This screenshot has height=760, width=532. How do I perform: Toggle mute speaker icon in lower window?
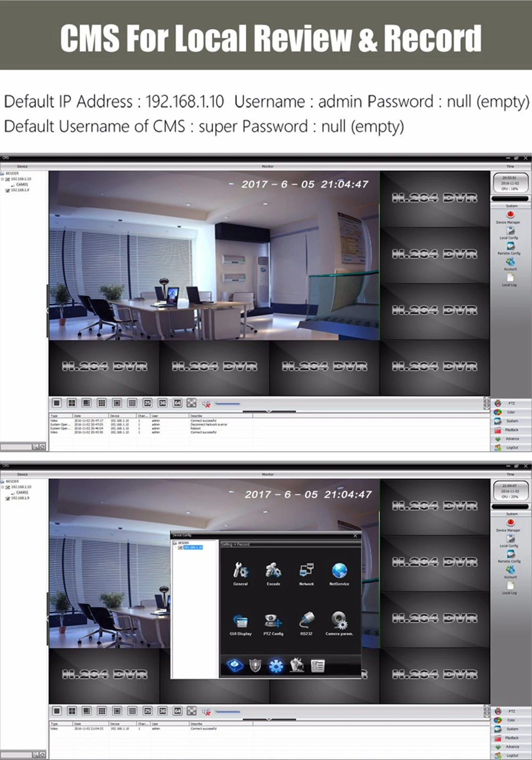click(x=206, y=712)
